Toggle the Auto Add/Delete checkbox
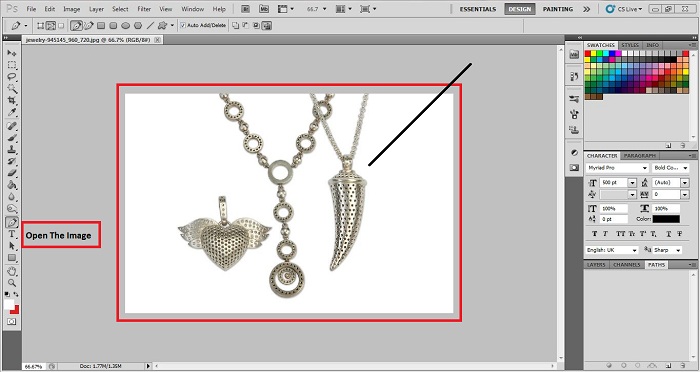Screen dimensions: 700x372 pyautogui.click(x=183, y=25)
